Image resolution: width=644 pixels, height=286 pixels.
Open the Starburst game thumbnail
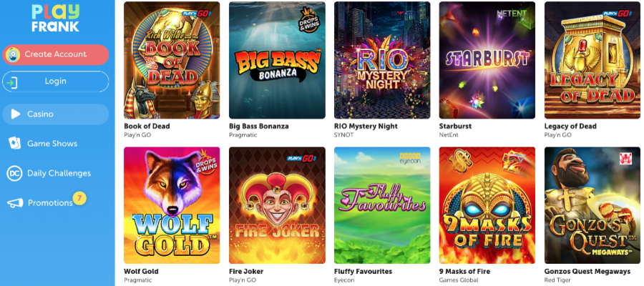tap(487, 60)
